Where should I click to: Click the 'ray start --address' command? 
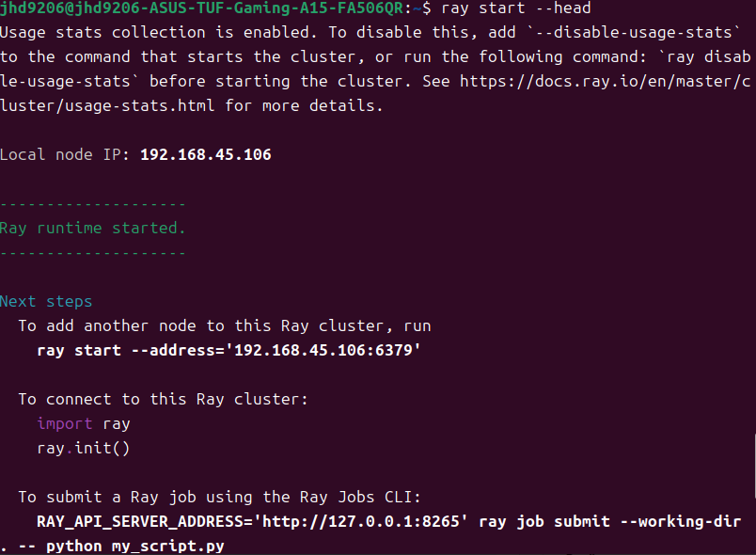[x=228, y=350]
